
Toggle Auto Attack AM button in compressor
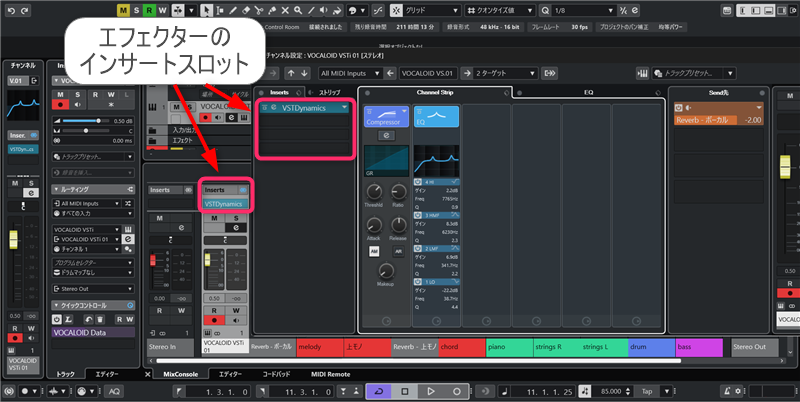tap(374, 252)
